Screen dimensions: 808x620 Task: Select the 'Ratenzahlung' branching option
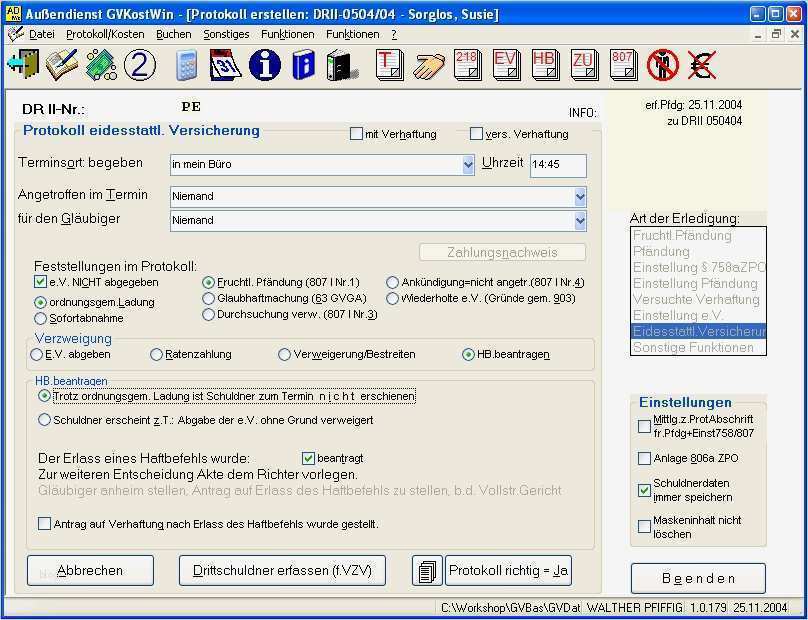click(156, 355)
